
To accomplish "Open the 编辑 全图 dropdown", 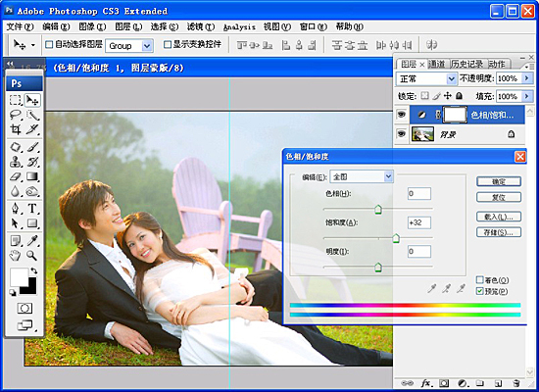I will 362,176.
